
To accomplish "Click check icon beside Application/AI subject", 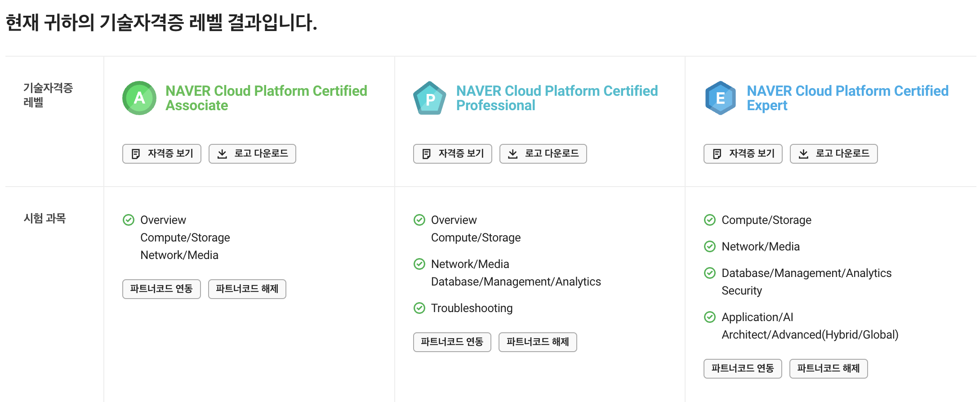I will point(710,317).
